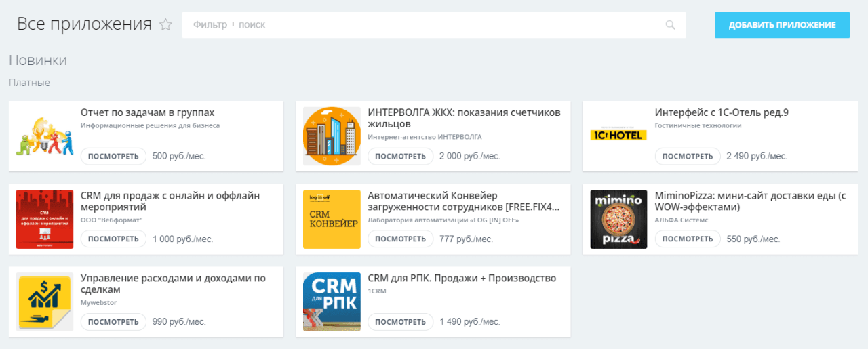
Task: Open the ИНТЕРВОЛГА ЖКХ buildings icon
Action: coord(332,136)
